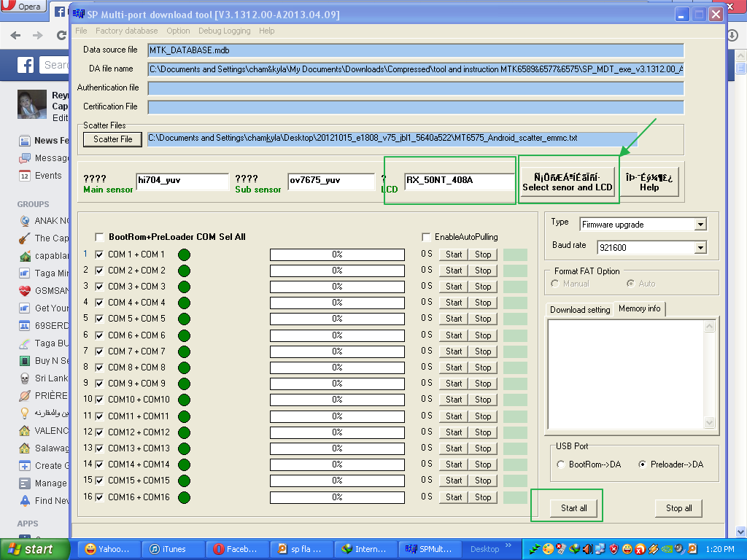The width and height of the screenshot is (747, 560).
Task: Click the green status indicator for COM 1
Action: tap(184, 254)
